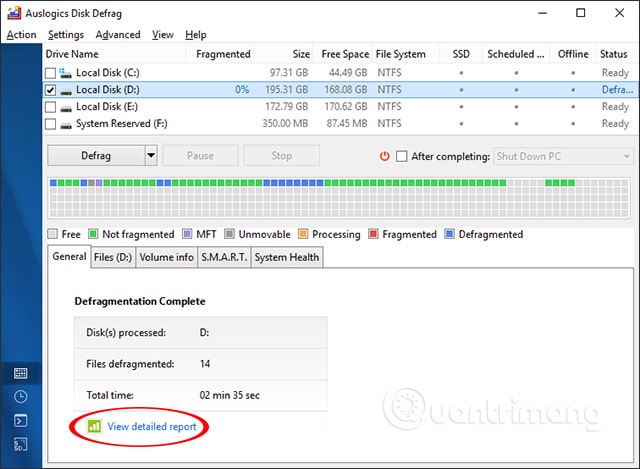The height and width of the screenshot is (469, 640).
Task: Click the Free legend color swatch
Action: 52,234
